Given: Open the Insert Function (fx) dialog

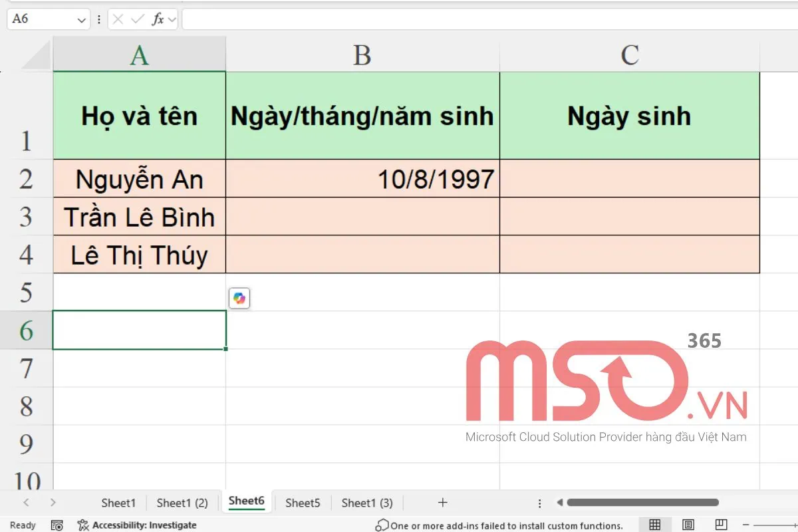Looking at the screenshot, I should point(158,19).
